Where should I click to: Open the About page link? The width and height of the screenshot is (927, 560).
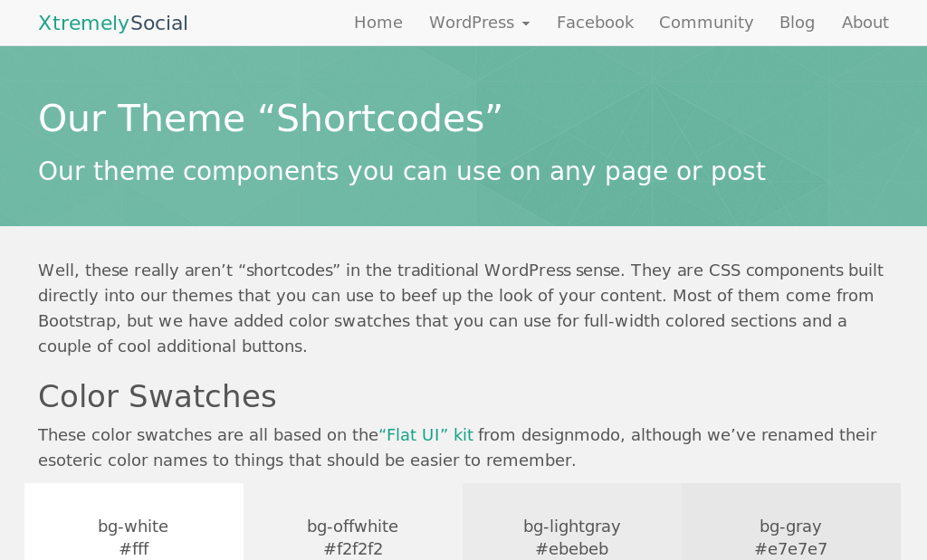point(865,23)
